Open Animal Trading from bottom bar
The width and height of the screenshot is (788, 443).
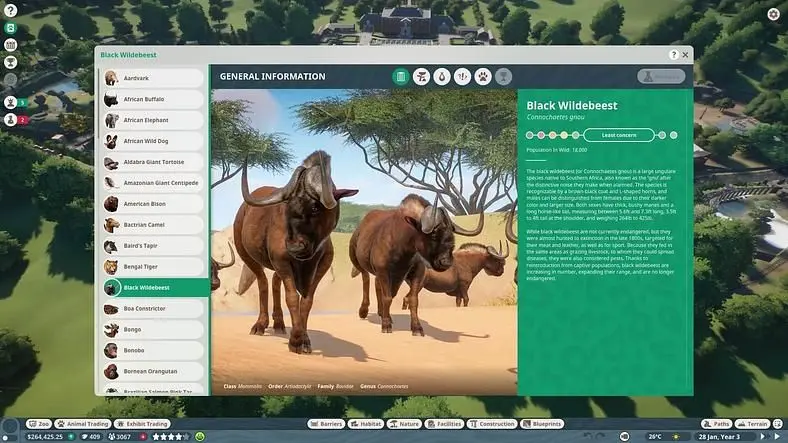click(x=83, y=424)
